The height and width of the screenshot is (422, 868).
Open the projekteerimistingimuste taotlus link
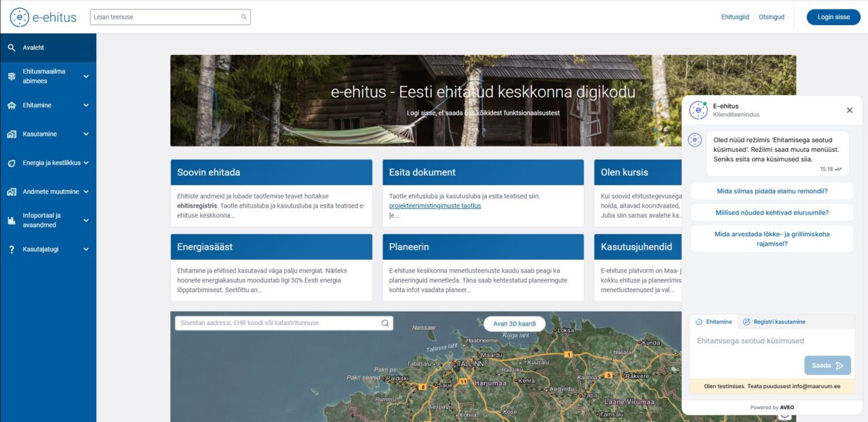point(435,206)
